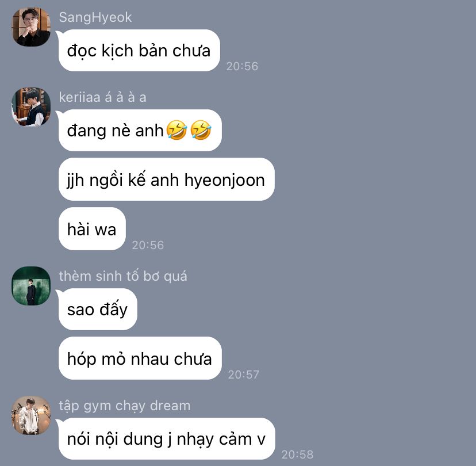Click the SangHyeok sender name

point(95,17)
